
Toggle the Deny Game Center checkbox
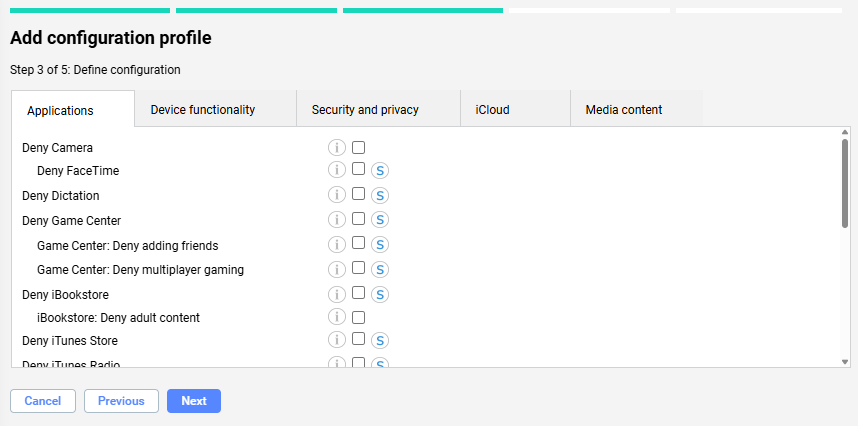(359, 219)
